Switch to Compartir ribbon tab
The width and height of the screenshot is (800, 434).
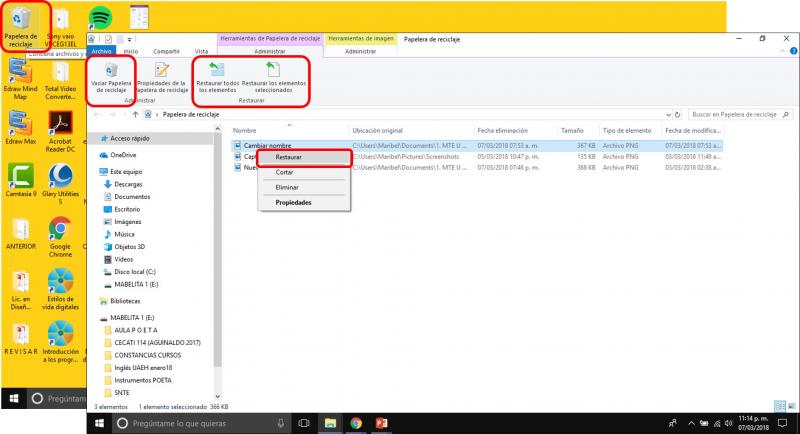(x=166, y=52)
